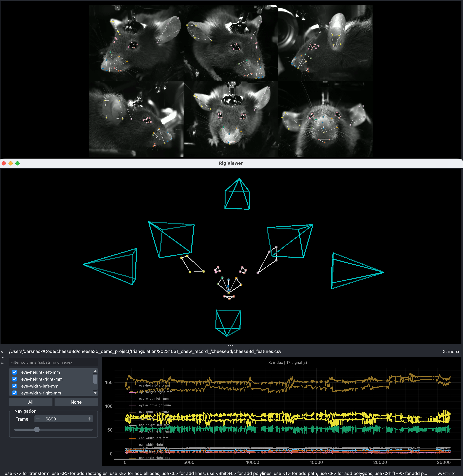463x476 pixels.
Task: Click the None columns button
Action: coord(76,402)
